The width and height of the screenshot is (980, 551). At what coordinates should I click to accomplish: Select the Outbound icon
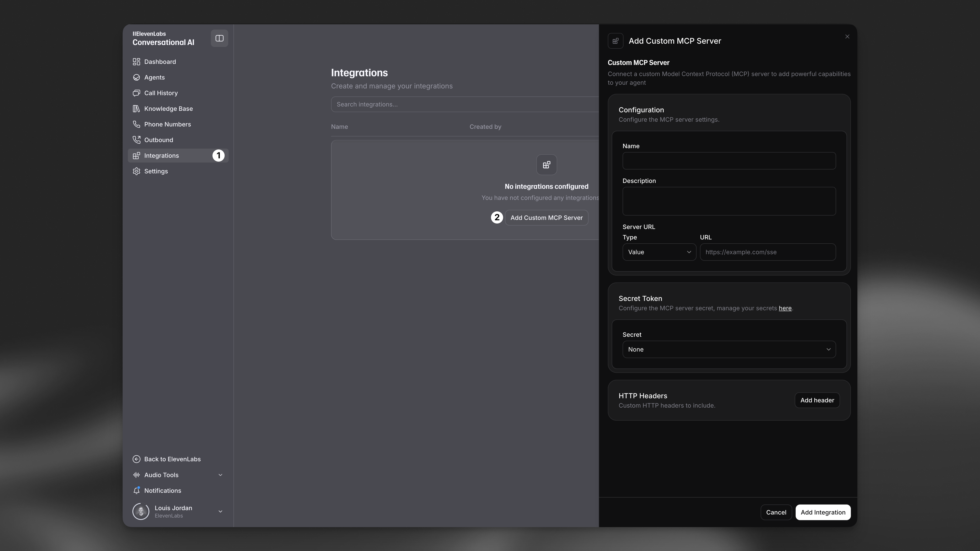(137, 139)
